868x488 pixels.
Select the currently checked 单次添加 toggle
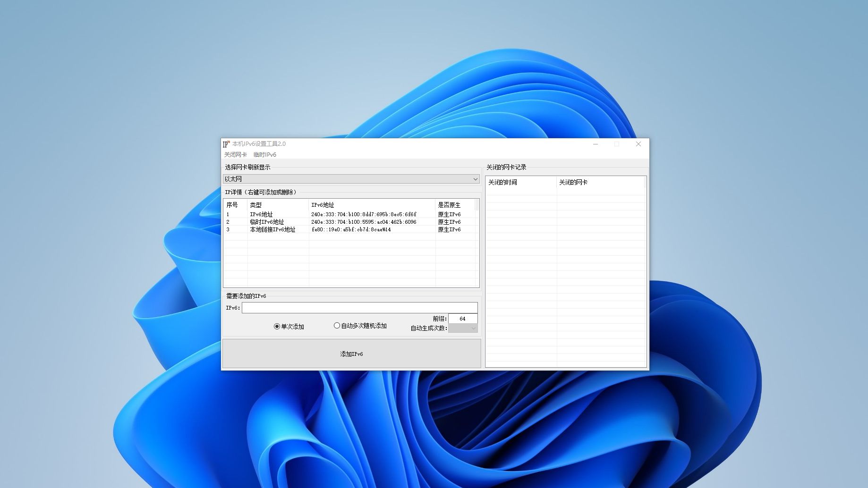(277, 326)
